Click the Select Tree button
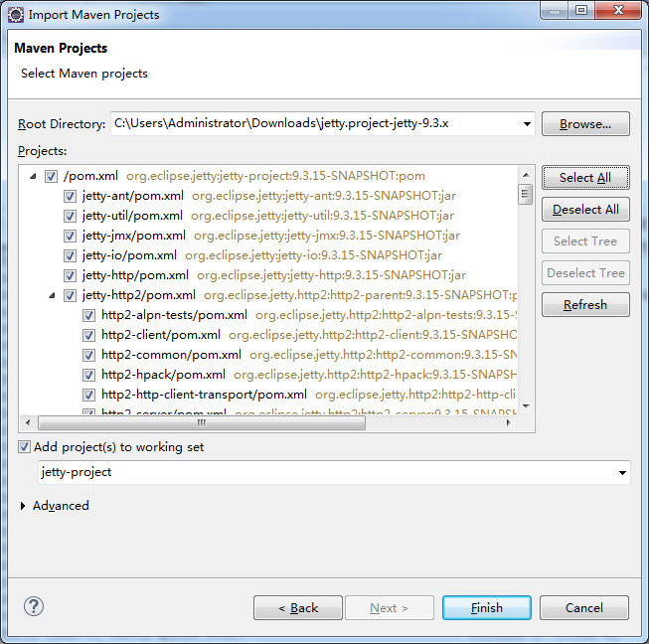The width and height of the screenshot is (649, 644). 585,241
